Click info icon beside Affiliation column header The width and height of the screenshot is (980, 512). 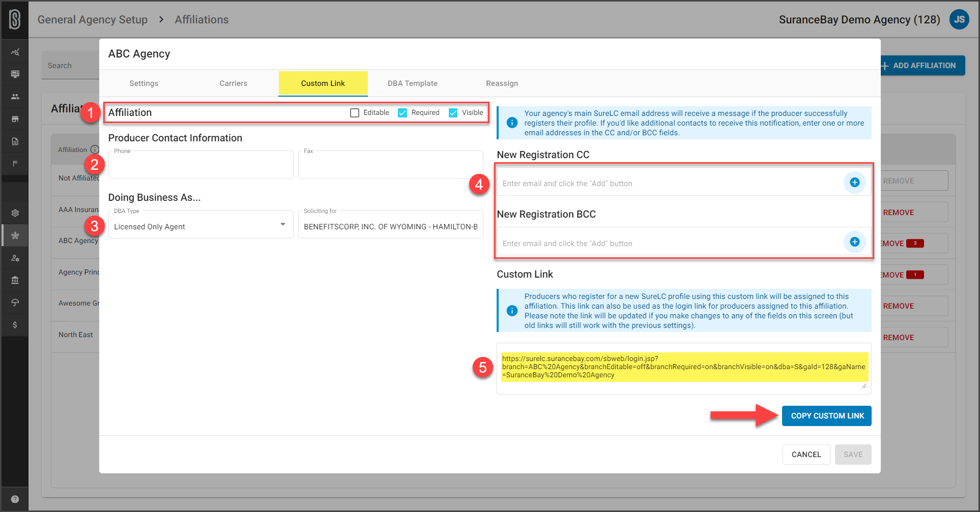tap(95, 149)
